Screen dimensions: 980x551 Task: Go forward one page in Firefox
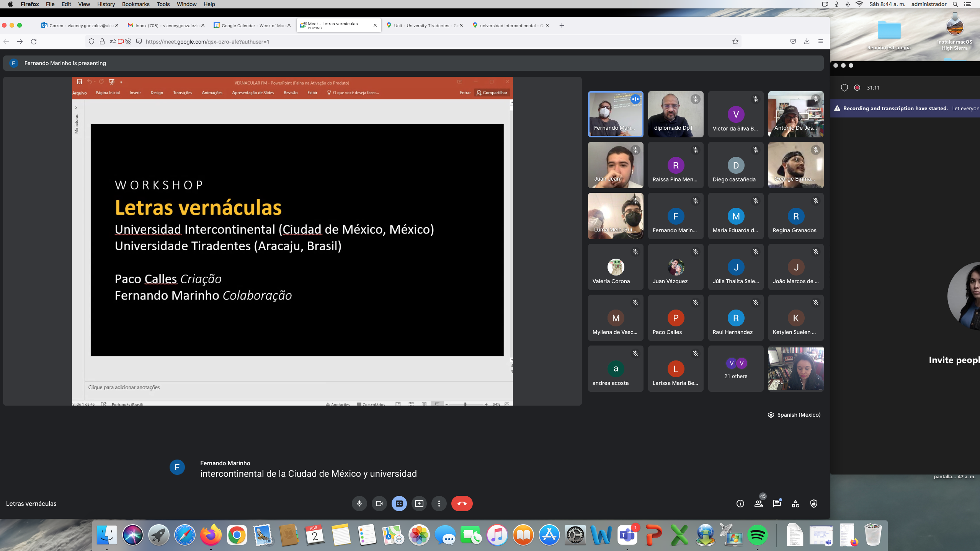pos(20,41)
